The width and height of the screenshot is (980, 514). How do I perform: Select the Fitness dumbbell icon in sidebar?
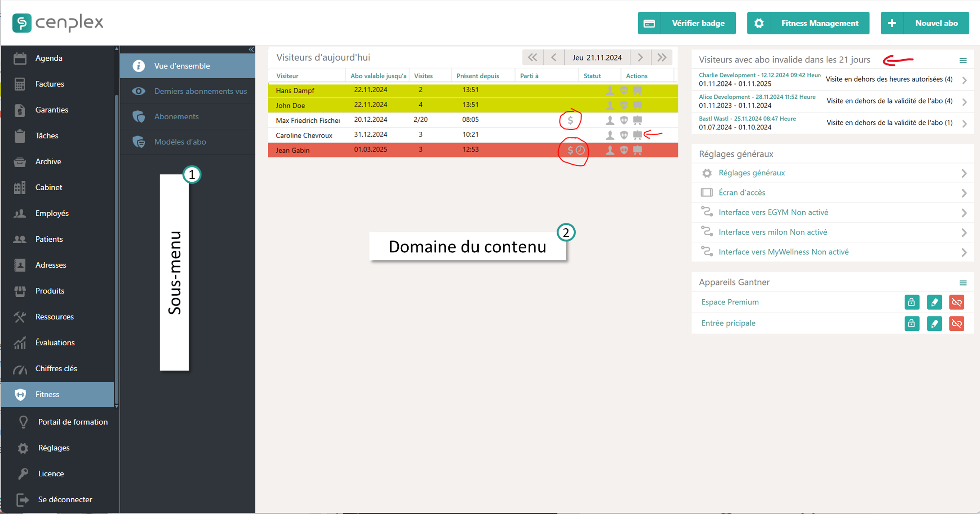coord(21,394)
